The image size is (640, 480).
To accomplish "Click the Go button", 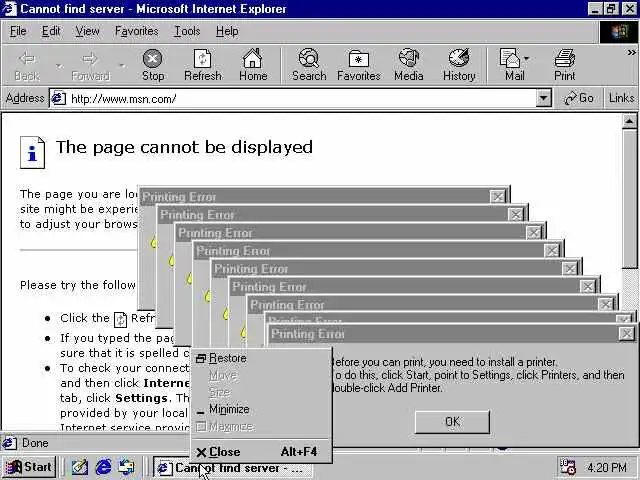I will coord(578,98).
